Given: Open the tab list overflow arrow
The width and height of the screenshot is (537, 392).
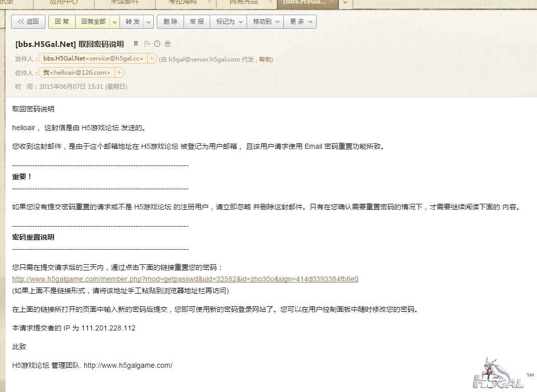Looking at the screenshot, I should coord(345,3).
